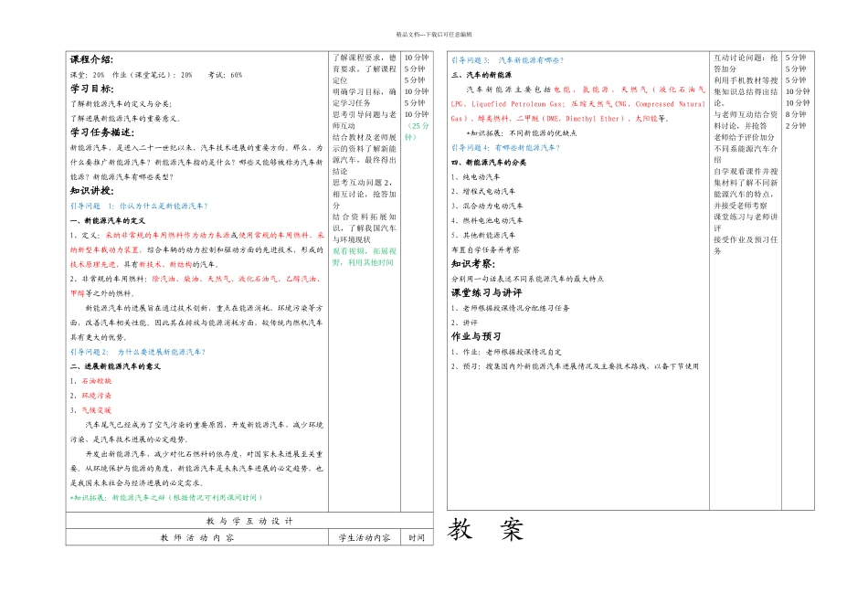The width and height of the screenshot is (868, 614).
Task: Click the red item 石油短缺
Action: pyautogui.click(x=96, y=381)
